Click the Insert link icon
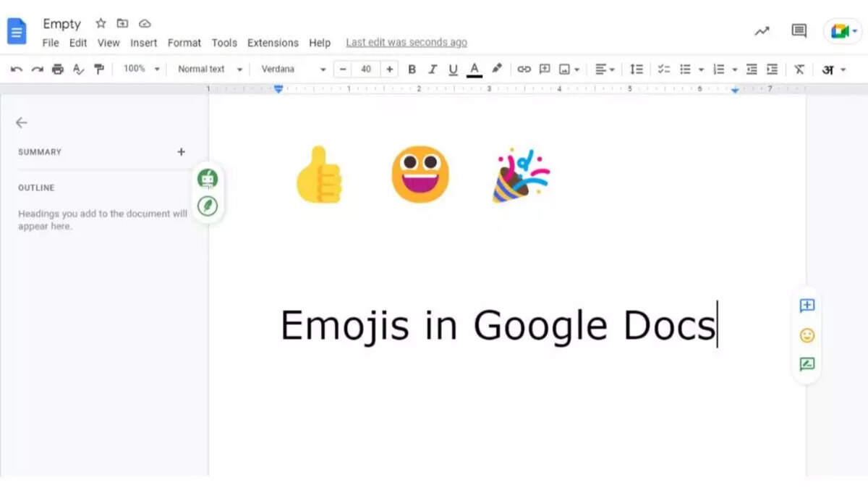The height and width of the screenshot is (488, 868). point(524,70)
